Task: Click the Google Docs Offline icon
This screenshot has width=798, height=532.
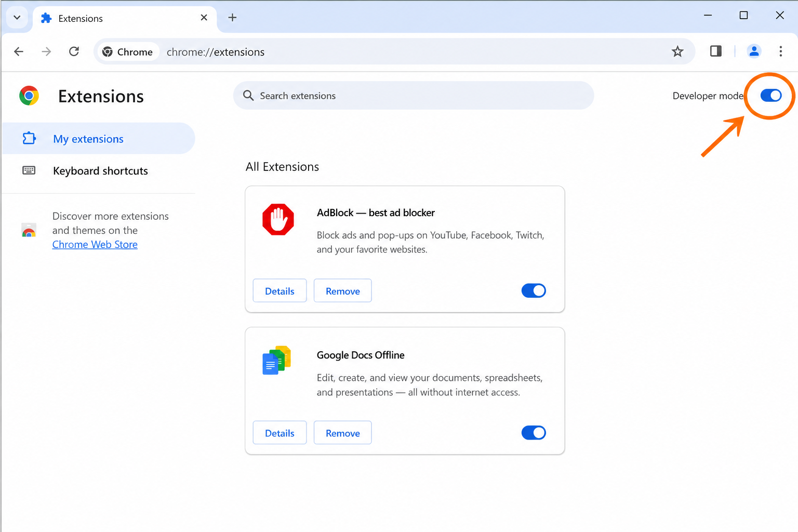Action: pos(276,361)
